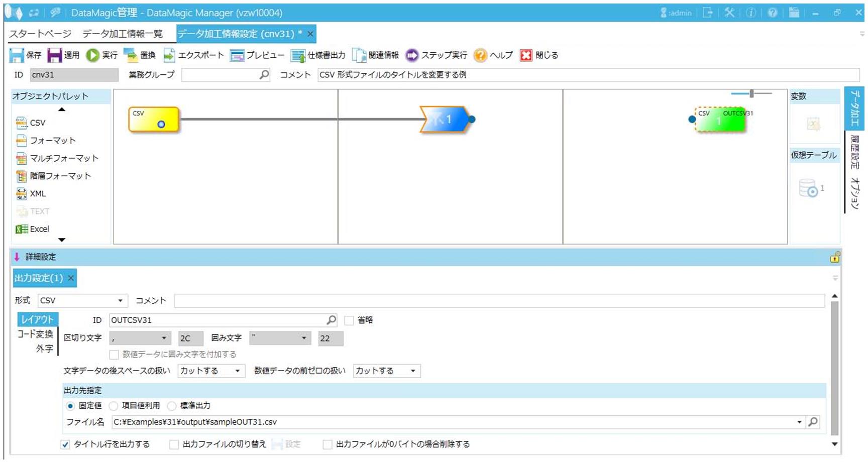Click the ヘルプ help button
Image resolution: width=868 pixels, height=463 pixels.
point(481,55)
